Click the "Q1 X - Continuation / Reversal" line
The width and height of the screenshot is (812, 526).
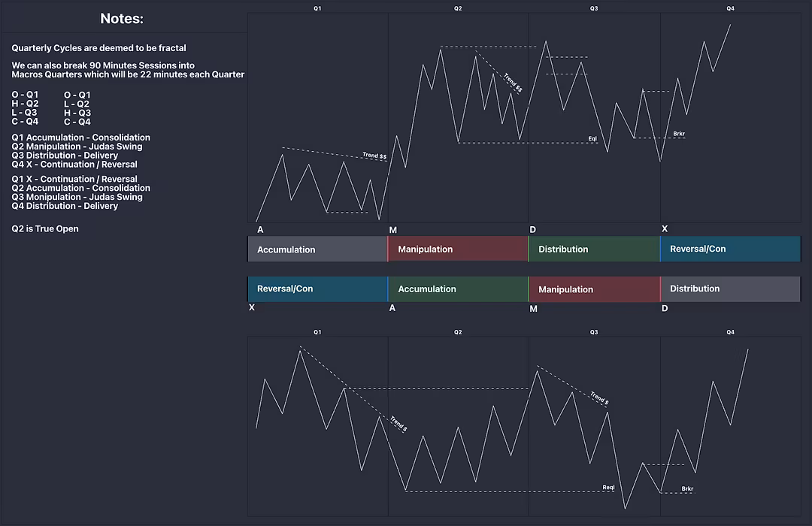(x=74, y=180)
